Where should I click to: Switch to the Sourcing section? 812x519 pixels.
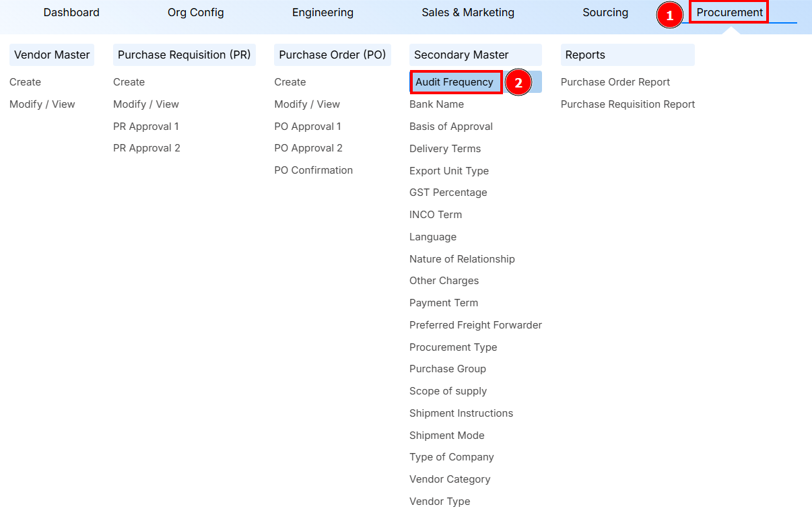[x=605, y=12]
